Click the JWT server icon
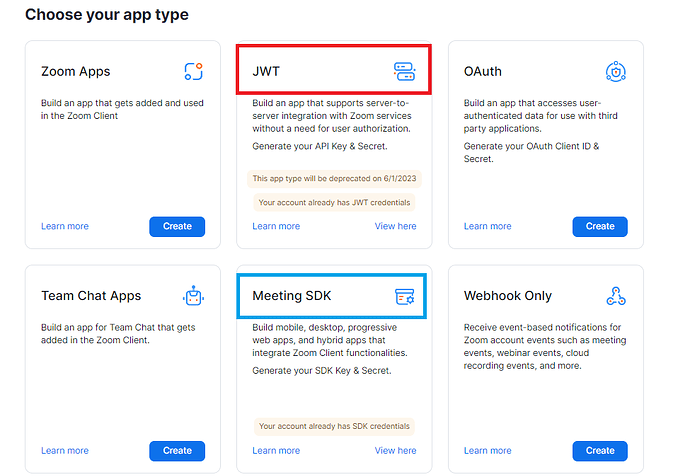The height and width of the screenshot is (476, 690). (x=404, y=71)
